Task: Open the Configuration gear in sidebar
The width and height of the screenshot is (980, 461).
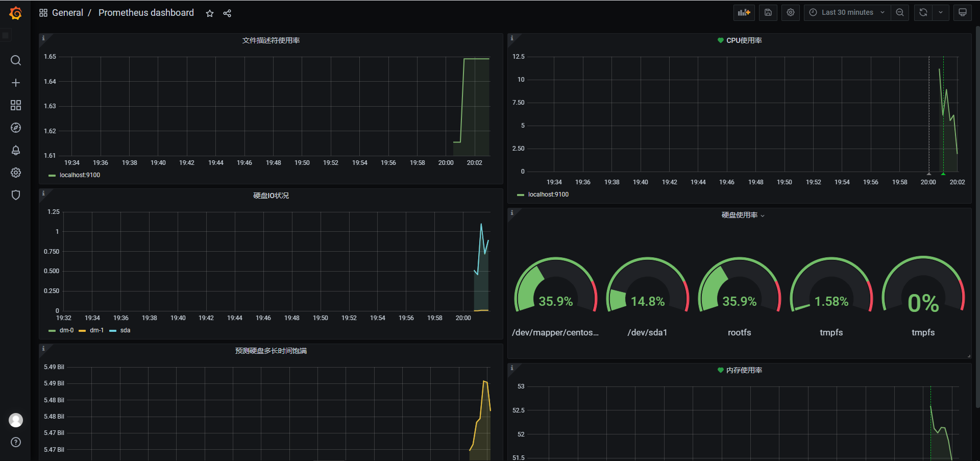Action: tap(16, 173)
